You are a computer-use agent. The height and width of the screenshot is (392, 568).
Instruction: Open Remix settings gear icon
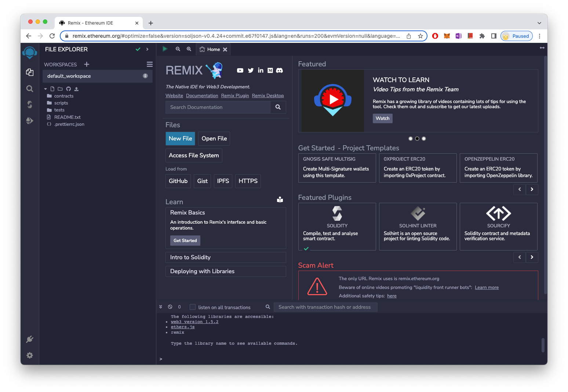coord(30,355)
